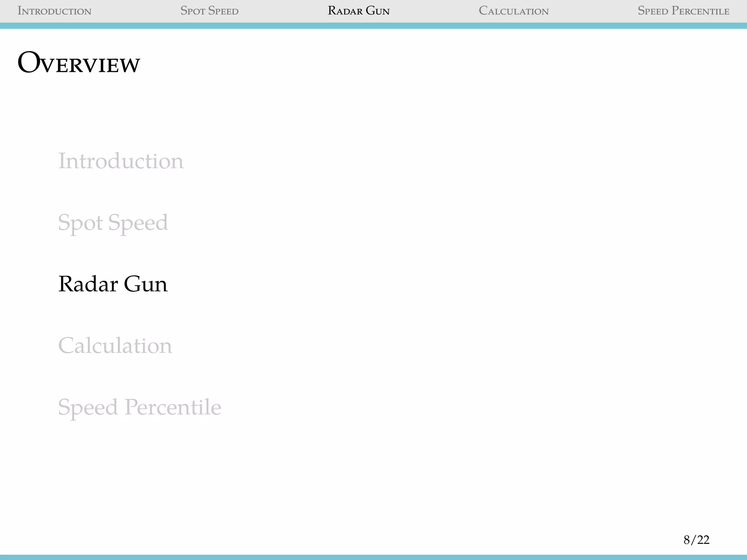
Task: Select the Radar Gun header navigation item
Action: (359, 11)
